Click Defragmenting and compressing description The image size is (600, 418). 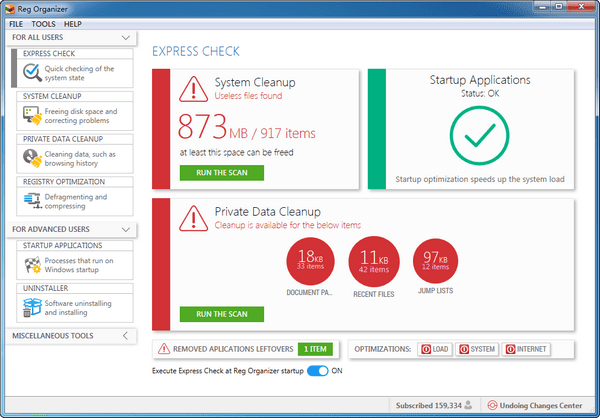[x=76, y=201]
